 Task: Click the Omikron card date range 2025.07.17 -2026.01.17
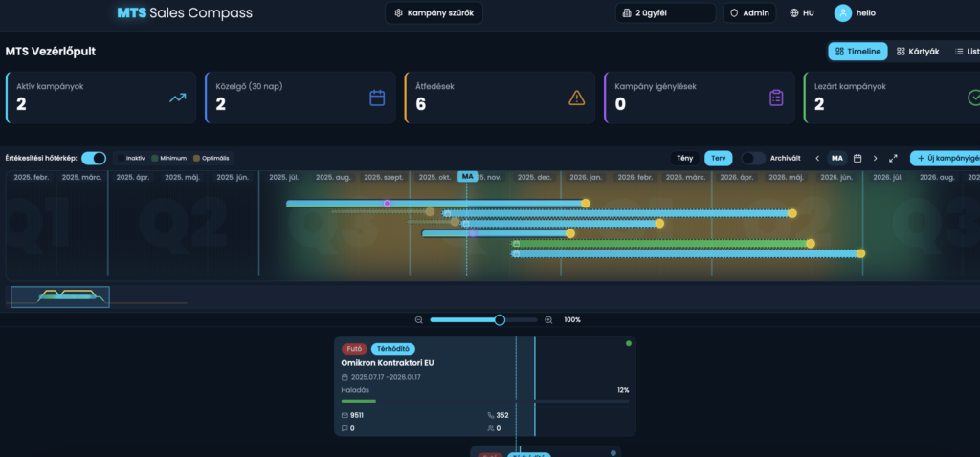[386, 377]
